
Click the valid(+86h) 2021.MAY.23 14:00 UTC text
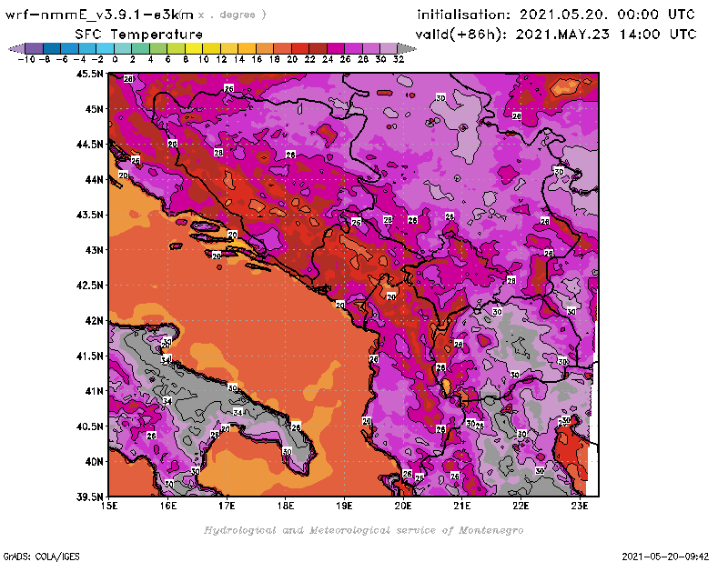[x=556, y=35]
